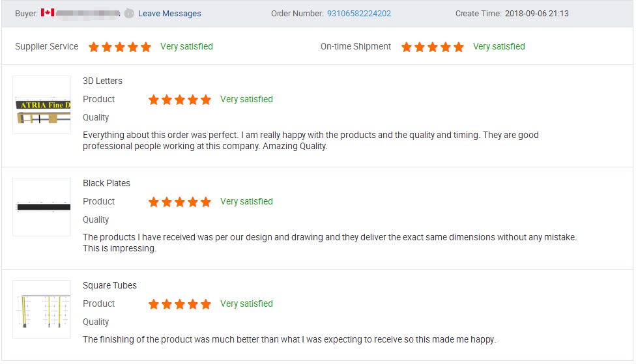Viewport: 636px width, 364px height.
Task: Open order number 93106582224202
Action: pyautogui.click(x=359, y=14)
